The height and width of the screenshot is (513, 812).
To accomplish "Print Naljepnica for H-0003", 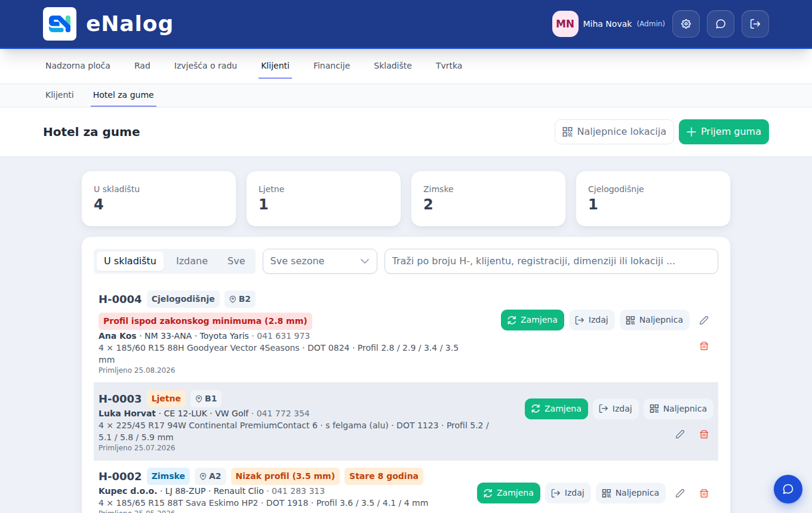I will [x=678, y=409].
